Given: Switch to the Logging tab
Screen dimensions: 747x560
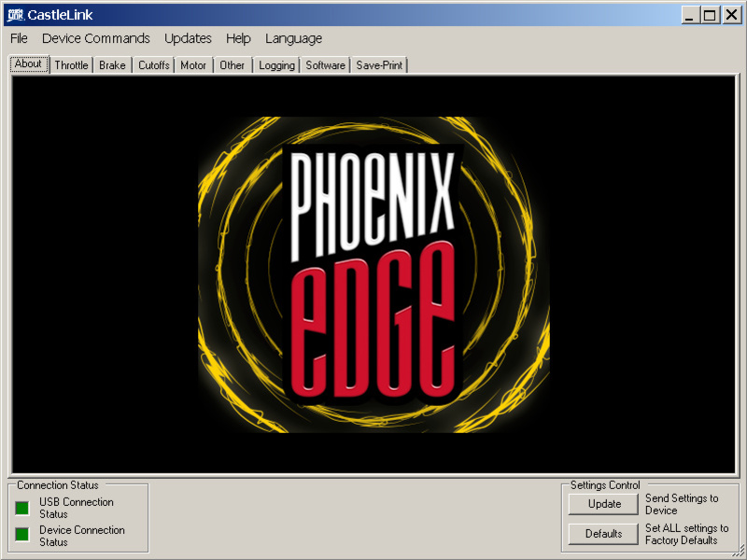Looking at the screenshot, I should tap(276, 65).
